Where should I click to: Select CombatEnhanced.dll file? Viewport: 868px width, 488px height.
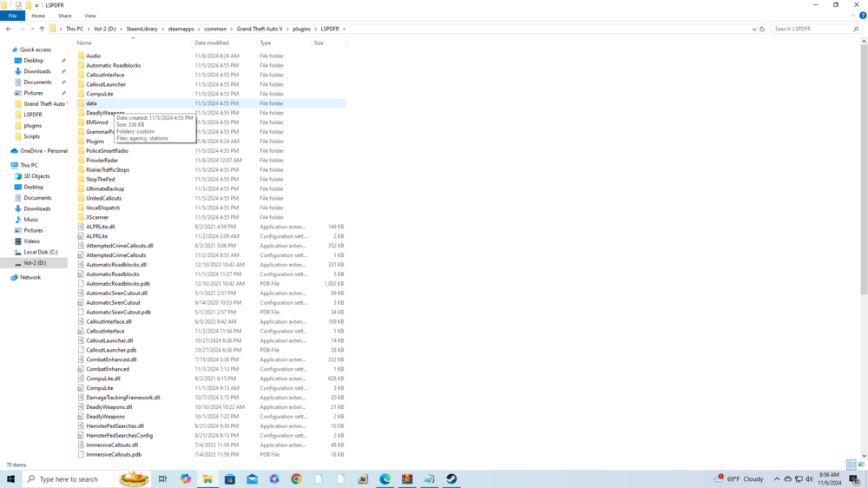(x=111, y=359)
